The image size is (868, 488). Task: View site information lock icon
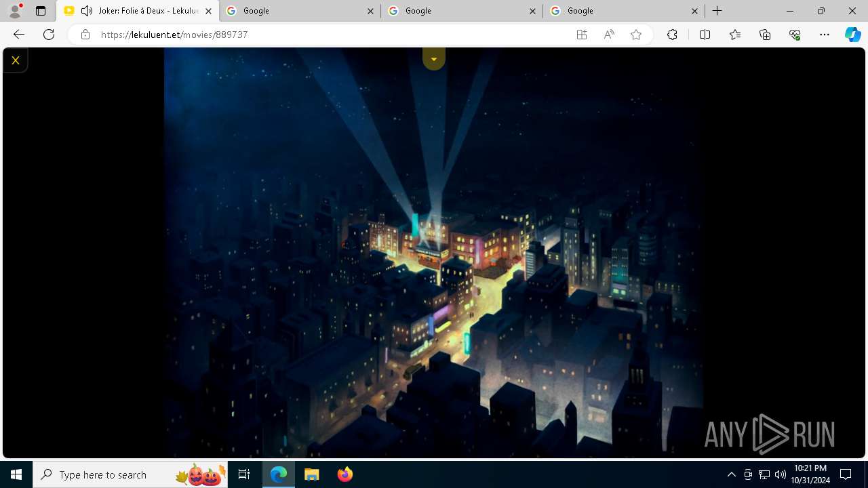pyautogui.click(x=85, y=35)
